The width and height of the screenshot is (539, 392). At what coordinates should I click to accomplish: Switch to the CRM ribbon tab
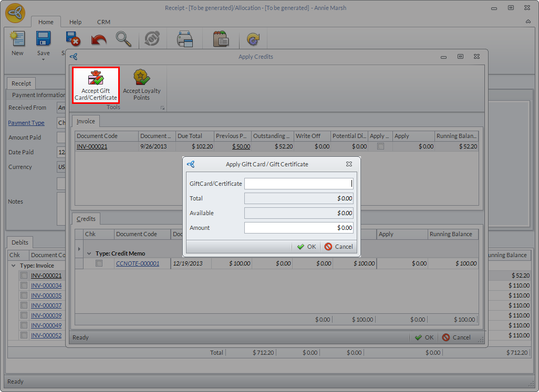(x=103, y=22)
